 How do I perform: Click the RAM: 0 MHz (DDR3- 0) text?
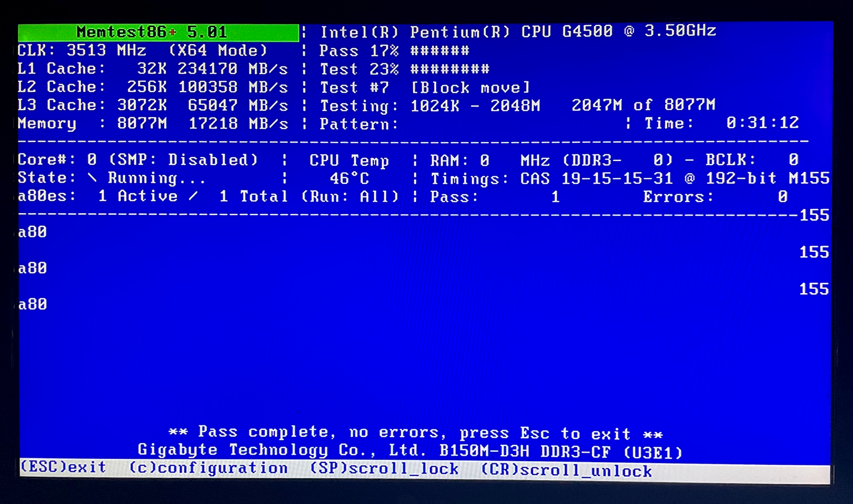552,160
